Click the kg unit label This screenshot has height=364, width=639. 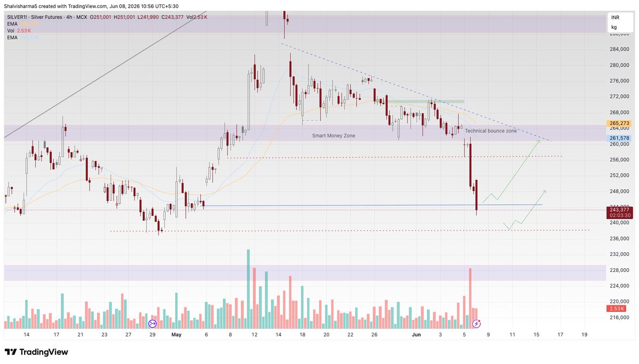coord(614,27)
